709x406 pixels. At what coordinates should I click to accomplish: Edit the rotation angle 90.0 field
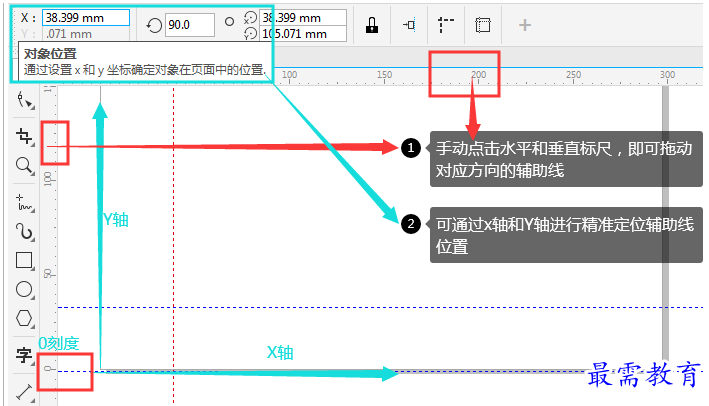pyautogui.click(x=189, y=25)
